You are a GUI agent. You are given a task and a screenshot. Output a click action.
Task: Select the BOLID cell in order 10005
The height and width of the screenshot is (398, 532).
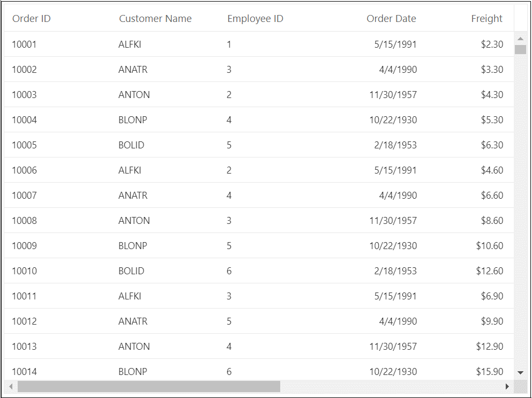tap(131, 145)
